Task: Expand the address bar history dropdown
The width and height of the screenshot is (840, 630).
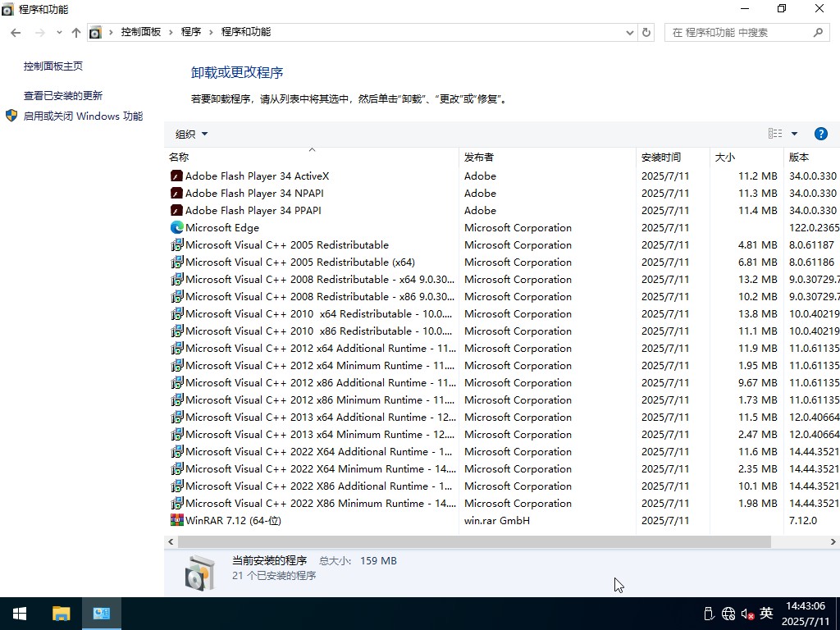Action: pyautogui.click(x=629, y=31)
